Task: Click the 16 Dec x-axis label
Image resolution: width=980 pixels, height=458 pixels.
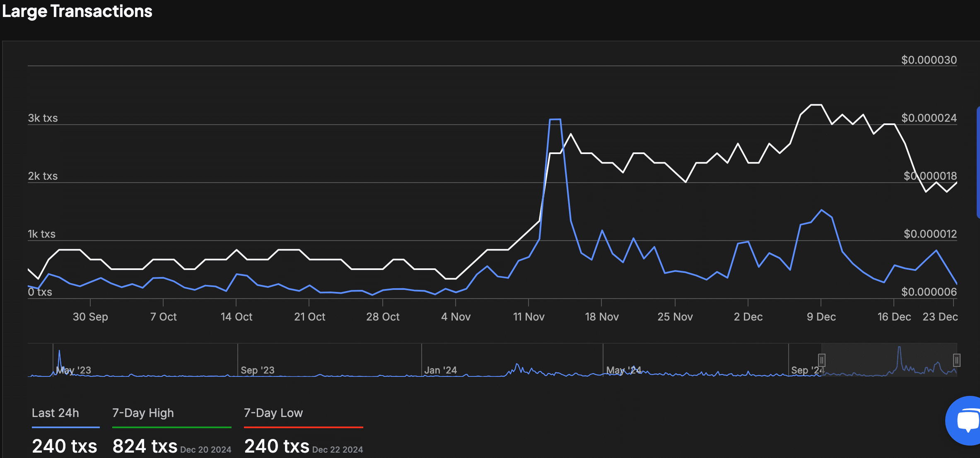Action: pyautogui.click(x=894, y=317)
